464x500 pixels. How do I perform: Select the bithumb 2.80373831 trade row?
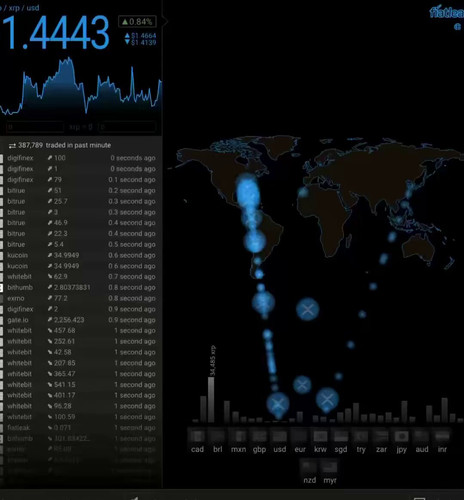click(81, 287)
